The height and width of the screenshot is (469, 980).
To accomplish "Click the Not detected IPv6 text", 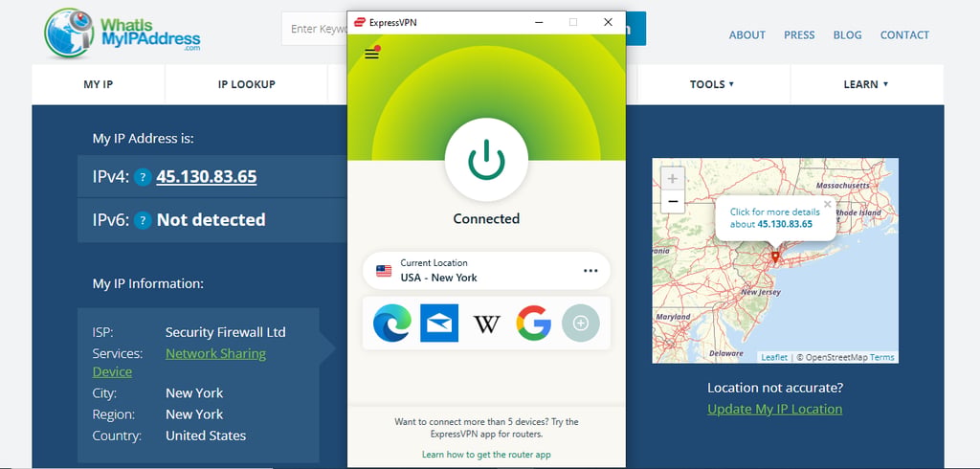I will [x=212, y=220].
